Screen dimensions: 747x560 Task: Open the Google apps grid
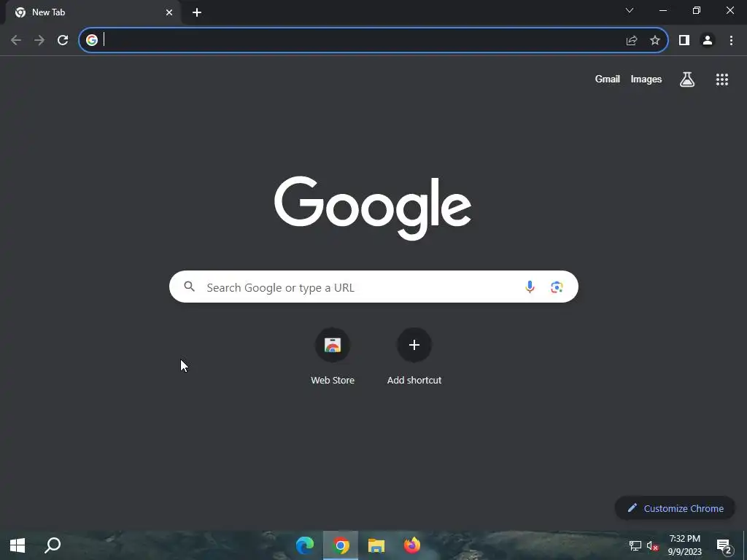(x=722, y=79)
